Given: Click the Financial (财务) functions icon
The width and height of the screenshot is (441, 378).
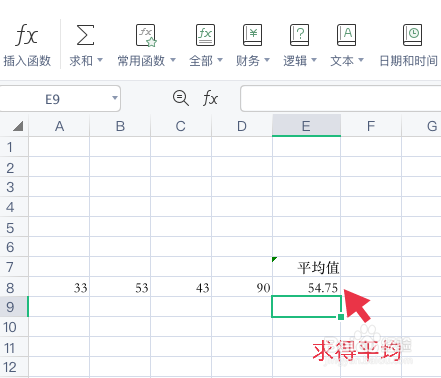Looking at the screenshot, I should 252,35.
